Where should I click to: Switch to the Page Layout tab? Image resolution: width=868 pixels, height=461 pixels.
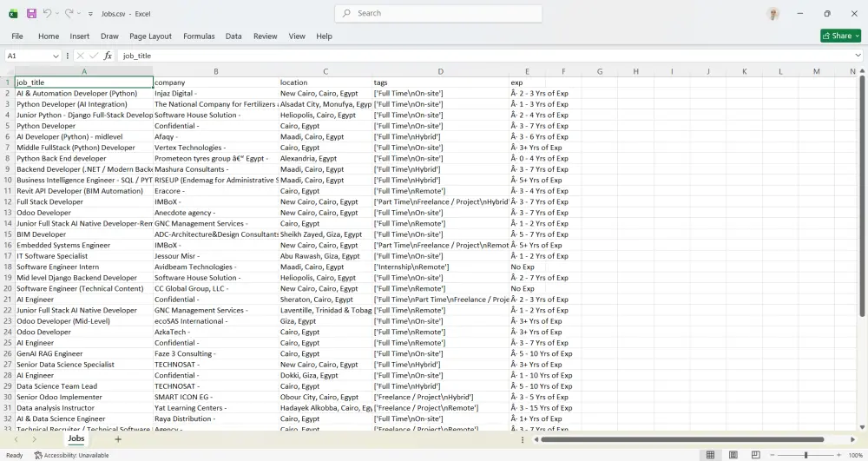[x=150, y=36]
